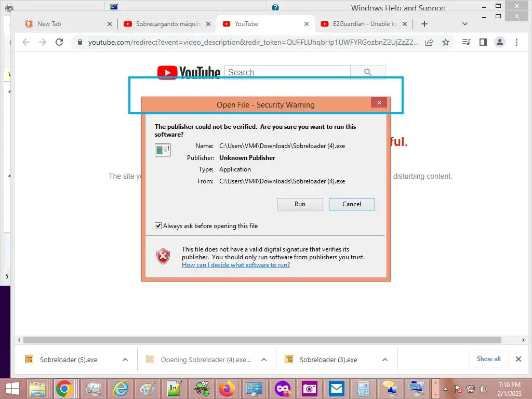Switch to the E2Guardian tab
Screen dimensions: 532x399
coord(365,24)
